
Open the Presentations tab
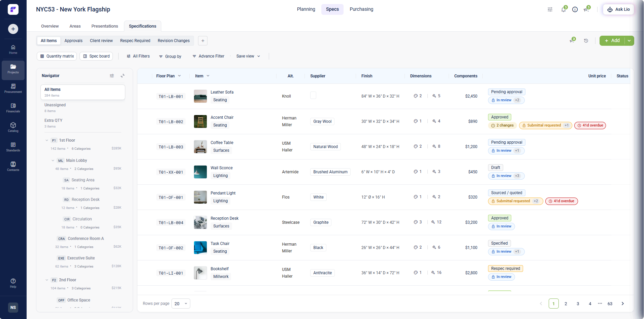click(105, 26)
